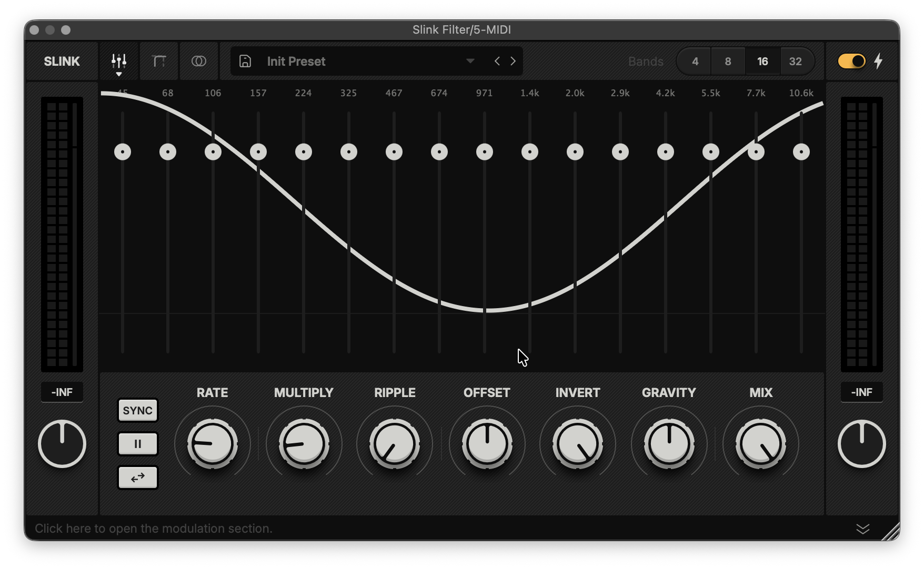Click the output gain knob on right

[862, 444]
